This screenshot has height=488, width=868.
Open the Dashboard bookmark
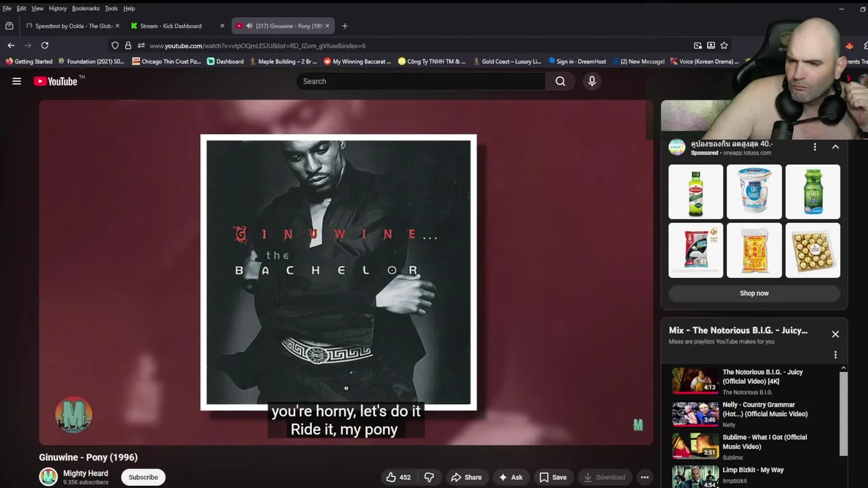click(225, 61)
